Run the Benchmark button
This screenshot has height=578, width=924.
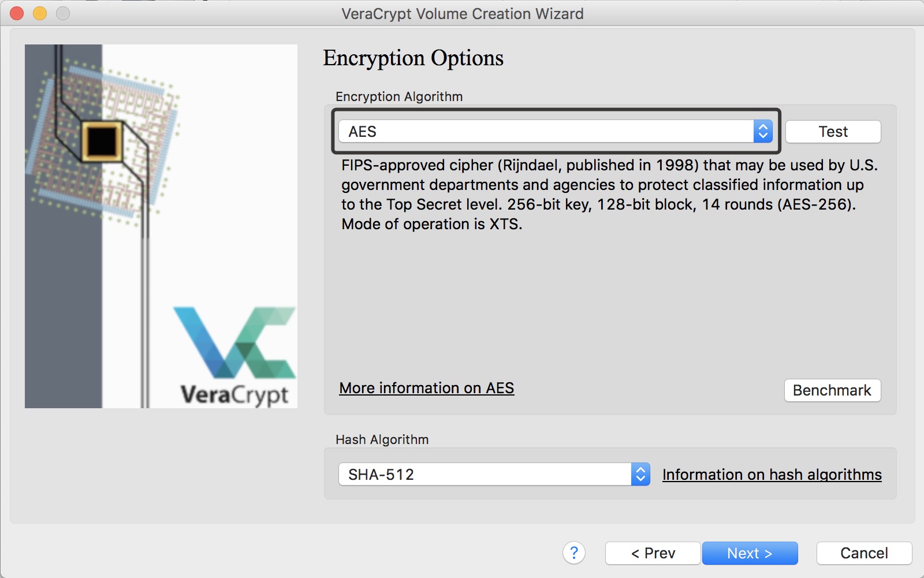click(x=832, y=390)
